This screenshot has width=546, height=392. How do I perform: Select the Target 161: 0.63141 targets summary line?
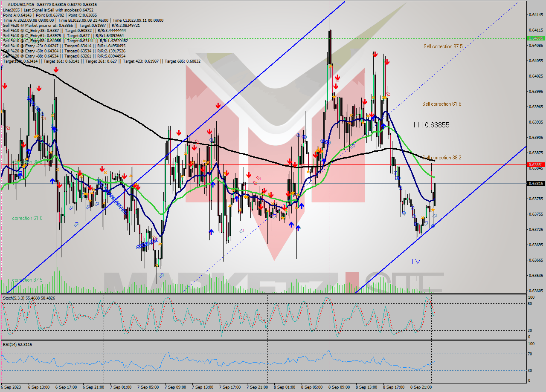(102, 61)
